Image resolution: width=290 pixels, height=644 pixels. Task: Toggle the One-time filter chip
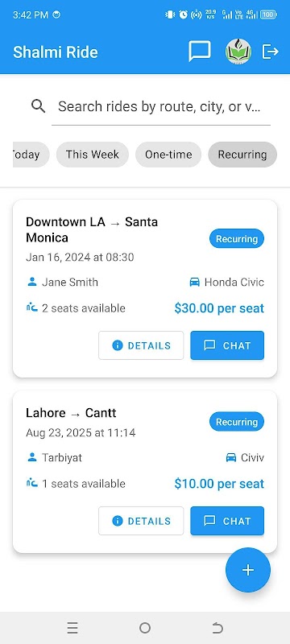(x=168, y=155)
